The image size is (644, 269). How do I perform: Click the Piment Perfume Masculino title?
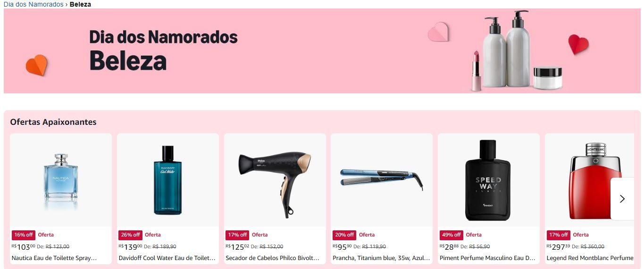click(x=488, y=258)
